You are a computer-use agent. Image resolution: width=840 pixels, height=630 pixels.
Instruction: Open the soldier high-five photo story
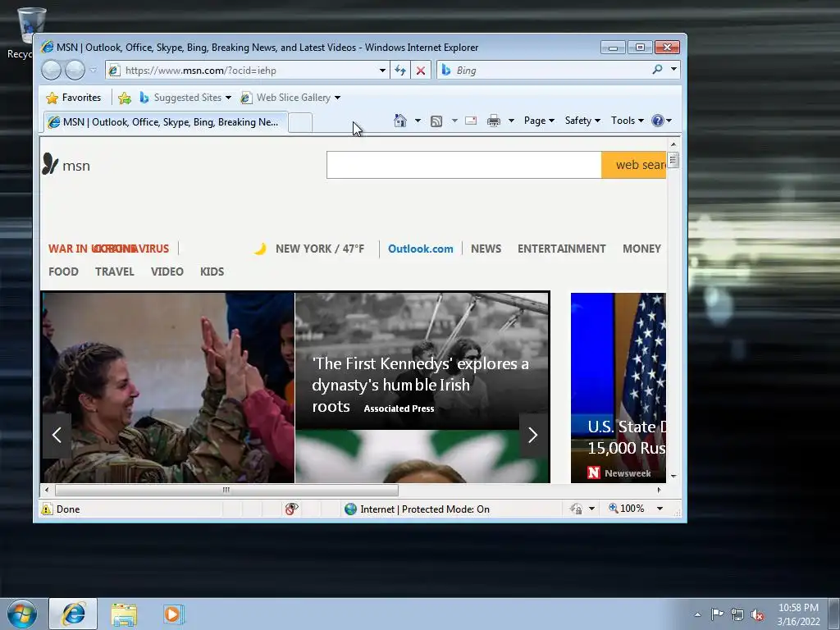(x=168, y=388)
